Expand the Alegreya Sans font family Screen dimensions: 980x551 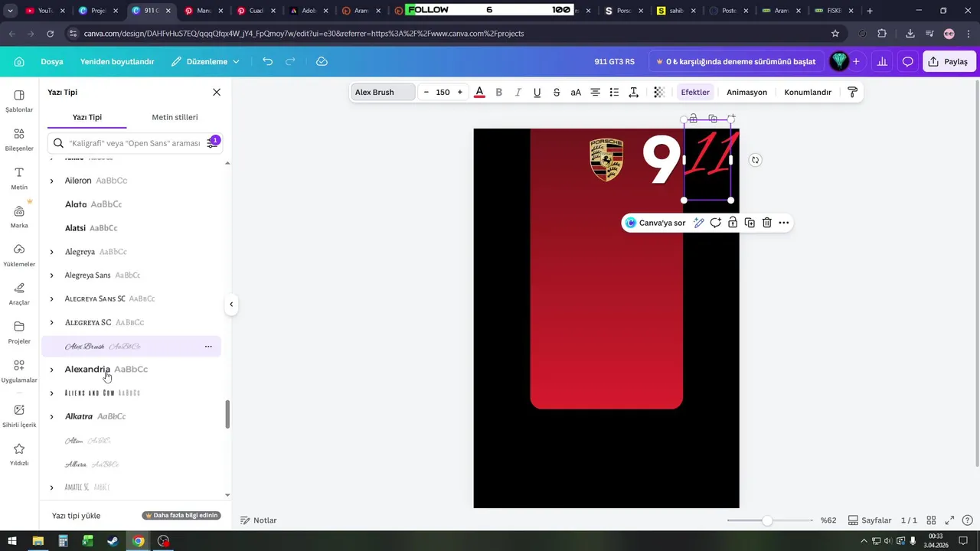point(51,275)
